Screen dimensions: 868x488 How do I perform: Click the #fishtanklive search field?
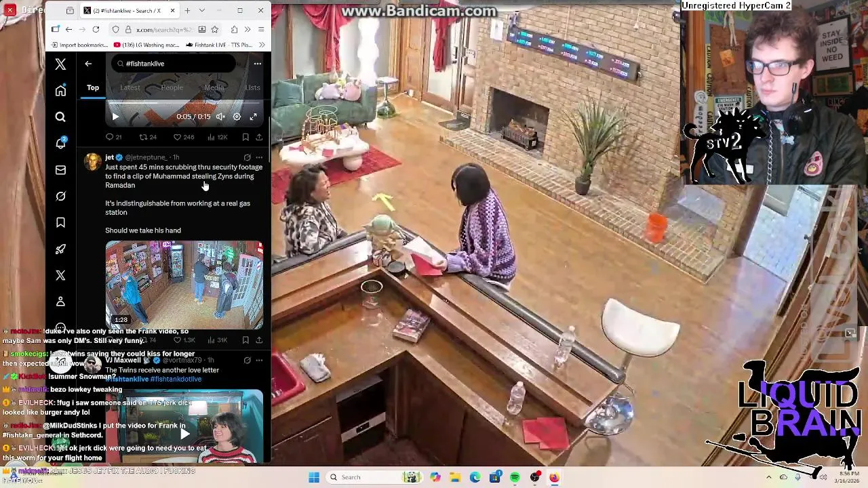click(174, 64)
